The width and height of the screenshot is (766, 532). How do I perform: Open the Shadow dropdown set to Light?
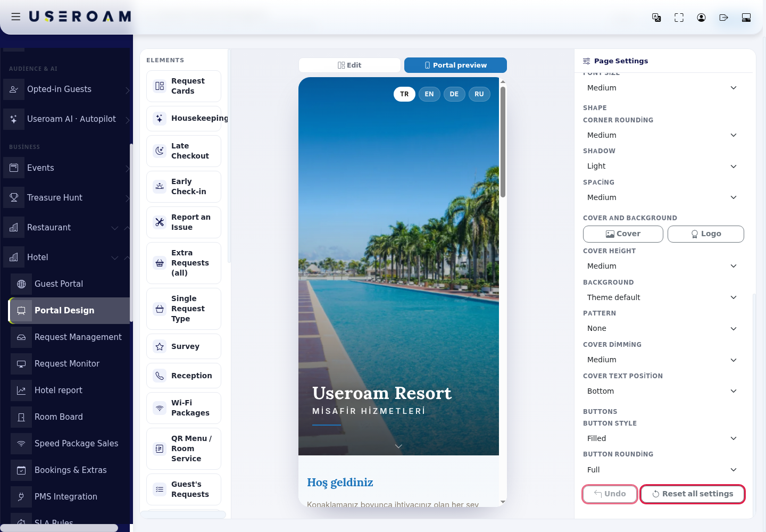[x=663, y=167]
